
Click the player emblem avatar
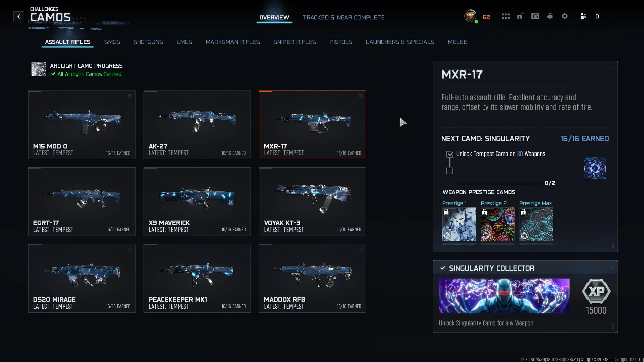(470, 16)
